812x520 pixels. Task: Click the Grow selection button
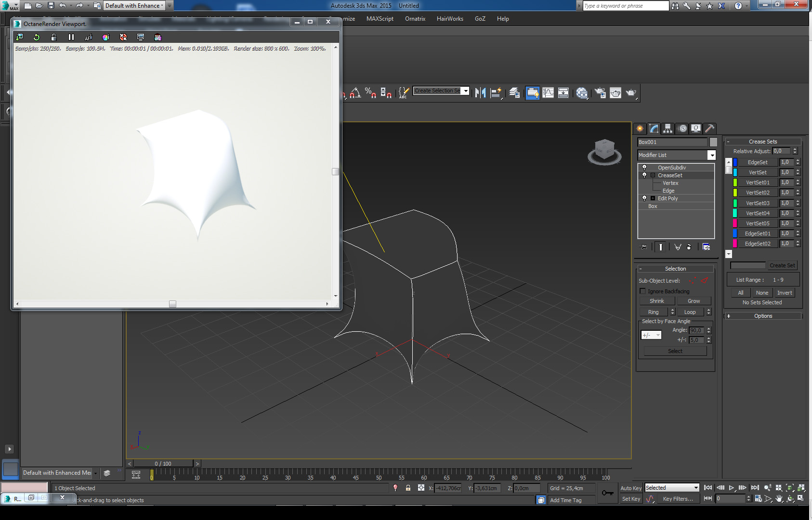click(694, 301)
